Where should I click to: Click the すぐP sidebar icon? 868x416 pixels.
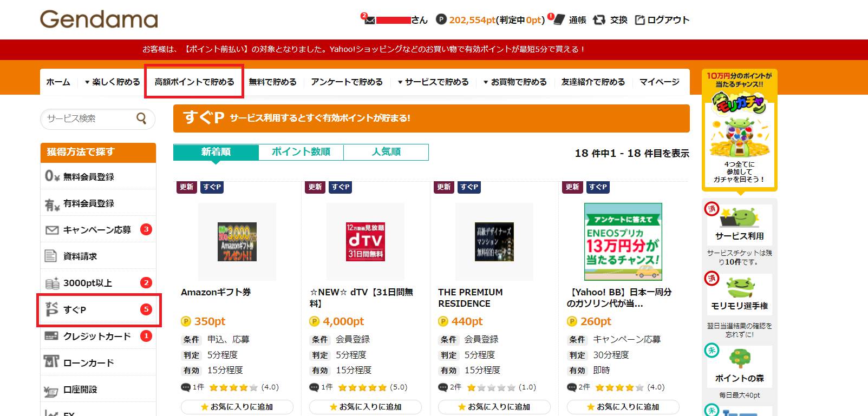point(51,309)
